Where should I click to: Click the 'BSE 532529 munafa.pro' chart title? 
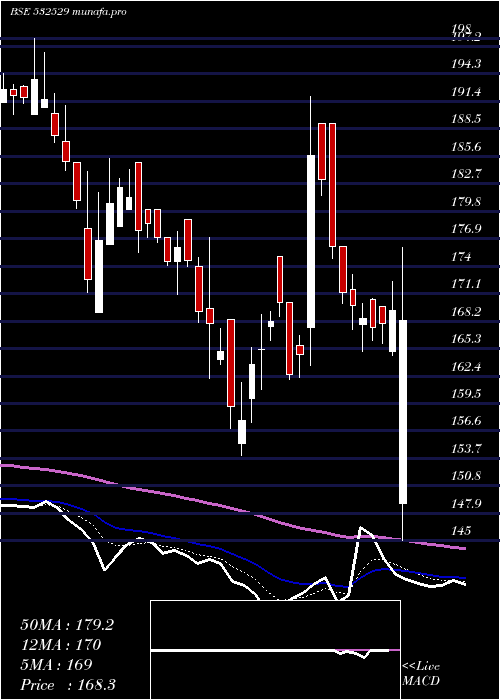69,12
